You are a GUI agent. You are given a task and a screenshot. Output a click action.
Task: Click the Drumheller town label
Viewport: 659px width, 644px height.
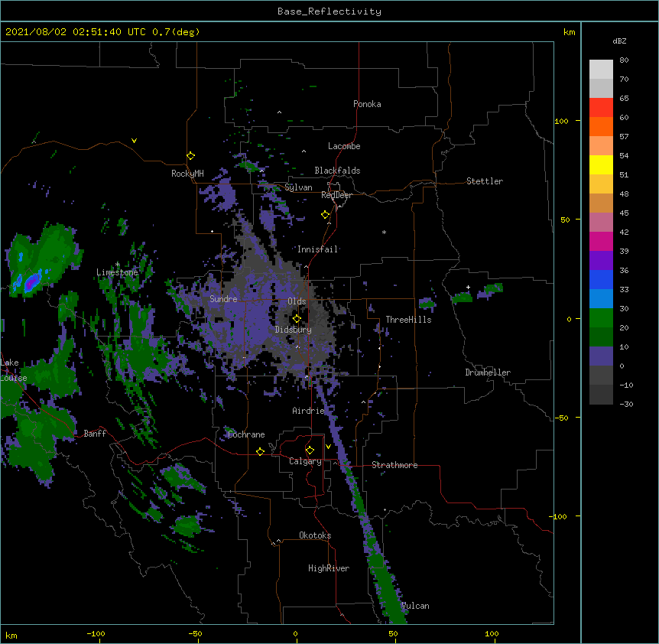pyautogui.click(x=488, y=372)
